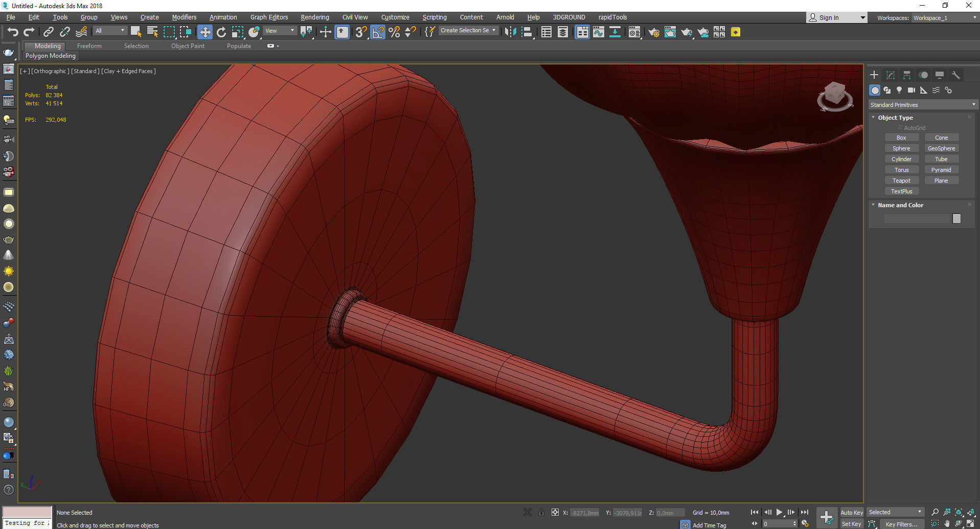
Task: Enable the AutoGrid checkbox
Action: tap(900, 128)
